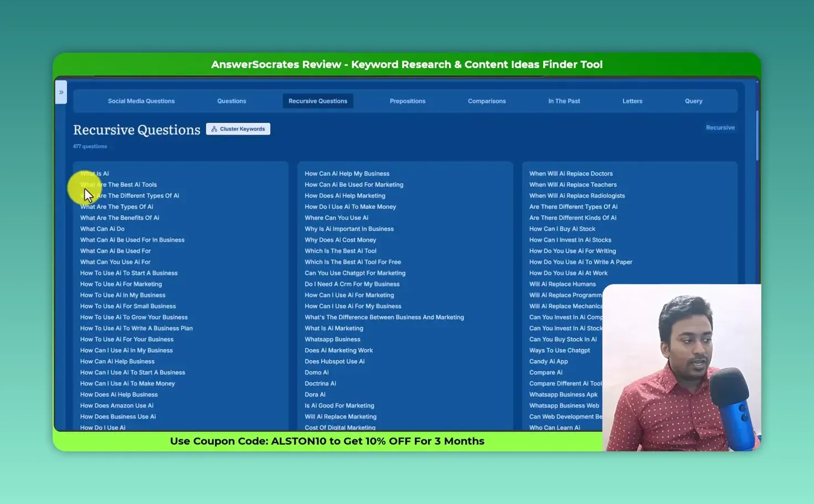Select 'What Can Ai Do'
Image resolution: width=814 pixels, height=504 pixels.
102,229
